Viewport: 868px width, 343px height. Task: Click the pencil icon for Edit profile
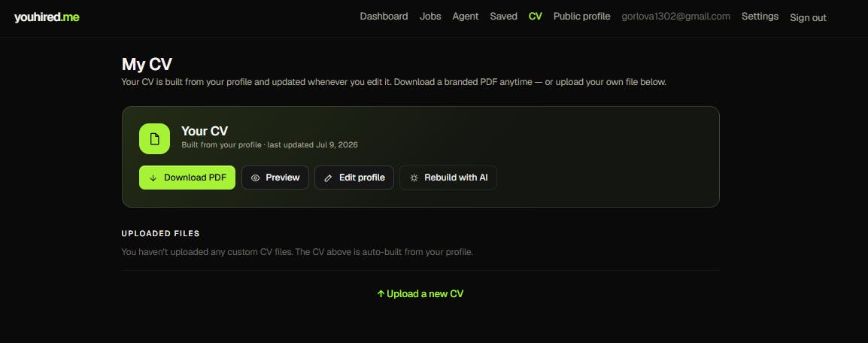[x=328, y=178]
